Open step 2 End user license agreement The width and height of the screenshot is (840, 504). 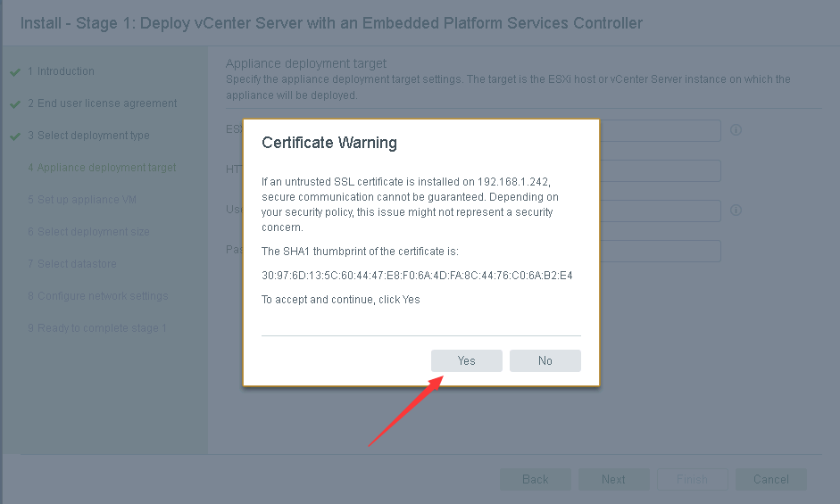pyautogui.click(x=103, y=103)
